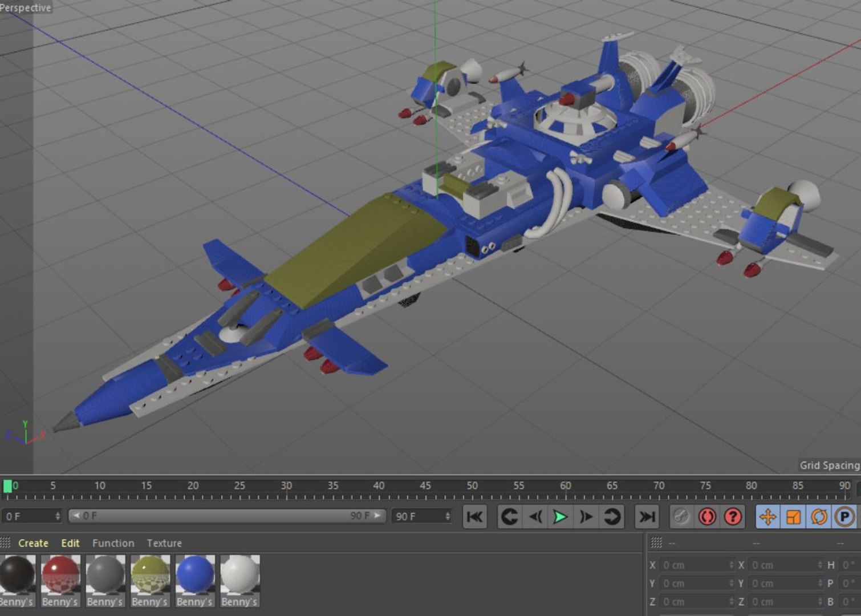The height and width of the screenshot is (616, 861).
Task: Click the timeline preview range bar
Action: click(x=227, y=516)
